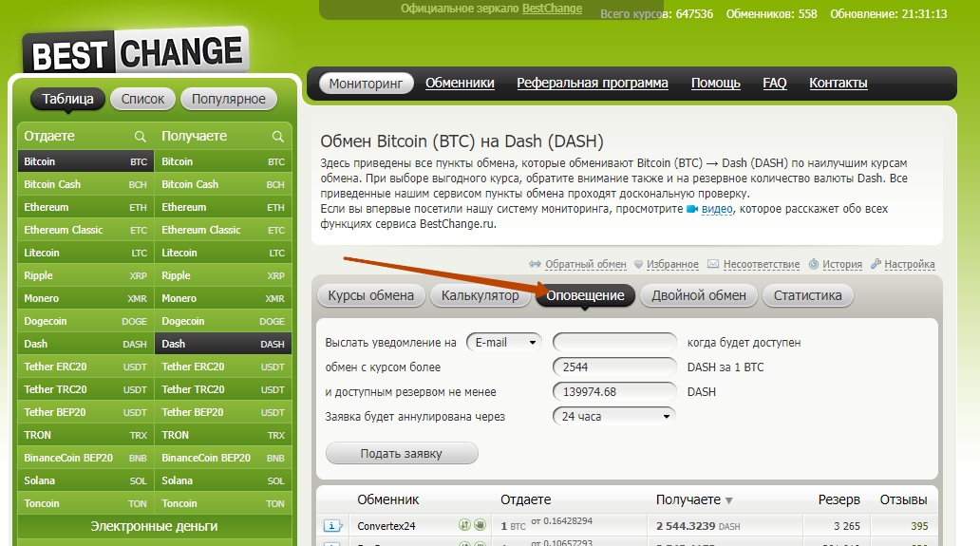Select Dash in the Отдаете column
The height and width of the screenshot is (546, 980).
pos(85,344)
